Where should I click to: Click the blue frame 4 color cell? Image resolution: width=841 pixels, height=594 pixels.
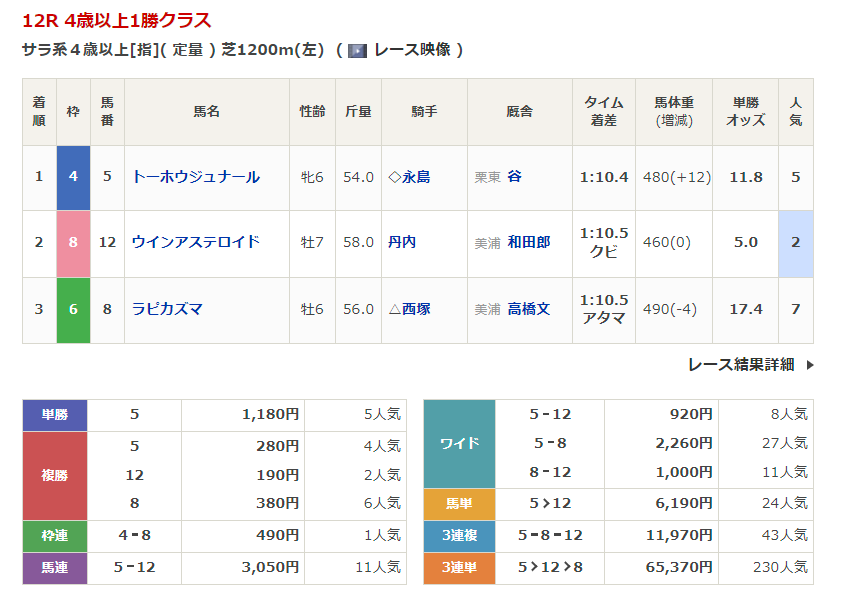(x=73, y=177)
